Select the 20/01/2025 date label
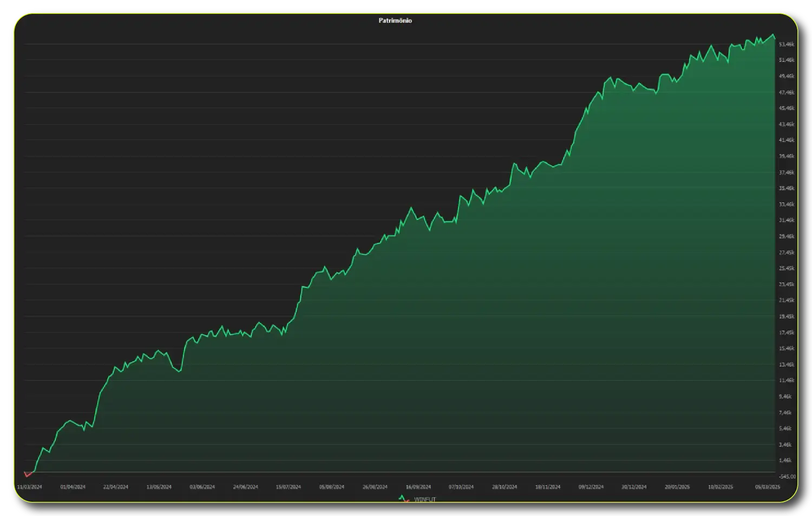This screenshot has width=812, height=516. [677, 487]
